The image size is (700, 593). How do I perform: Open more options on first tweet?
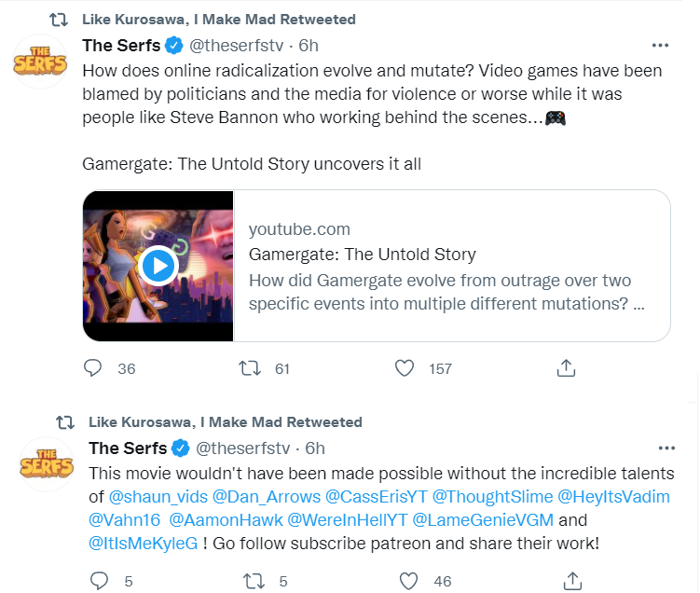(x=661, y=45)
